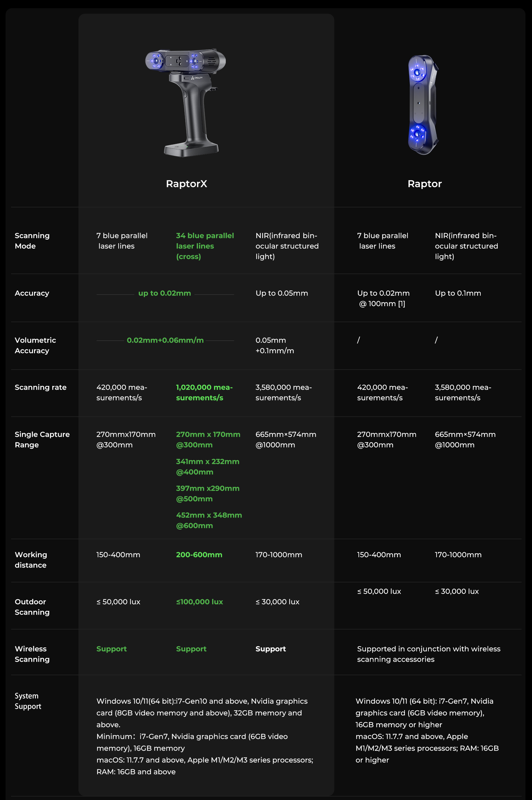Select the RaptorX product name heading
The image size is (532, 800).
click(186, 184)
